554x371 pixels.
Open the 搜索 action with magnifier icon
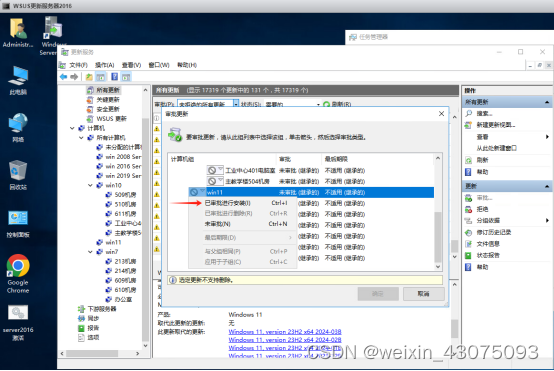(484, 113)
